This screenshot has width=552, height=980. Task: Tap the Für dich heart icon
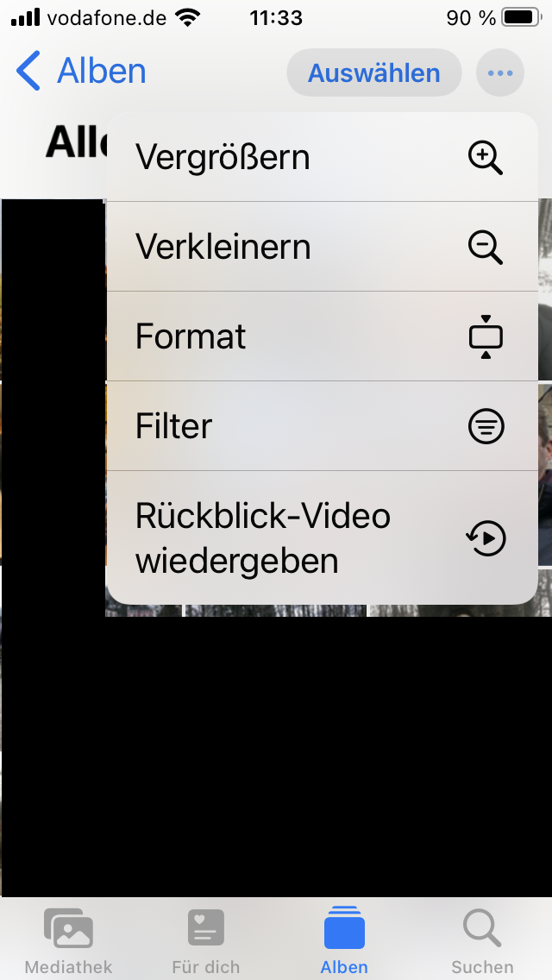point(206,930)
